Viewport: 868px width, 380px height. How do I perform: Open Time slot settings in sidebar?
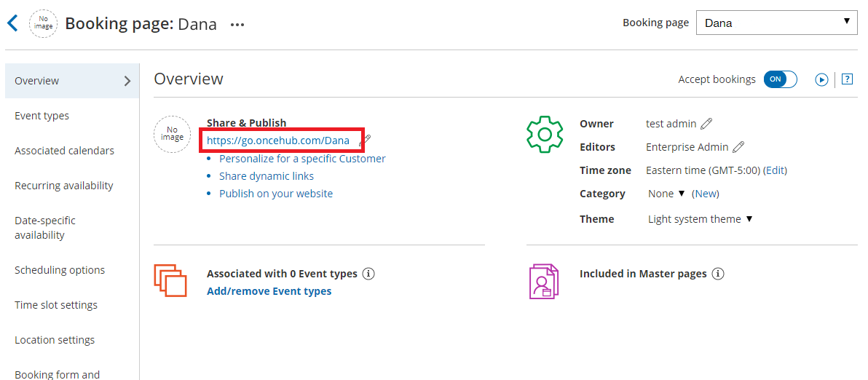(x=56, y=305)
